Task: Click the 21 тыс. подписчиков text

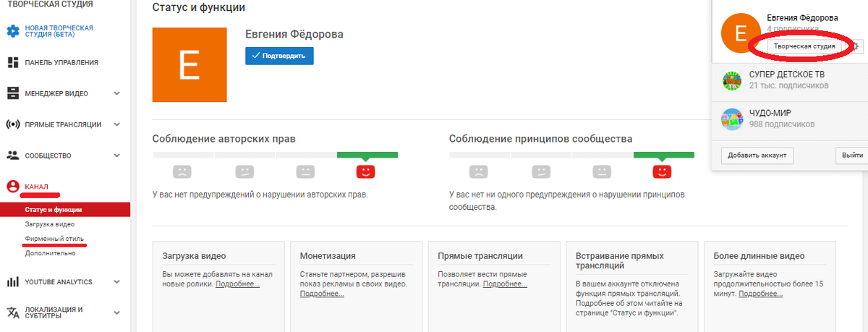Action: pyautogui.click(x=789, y=86)
